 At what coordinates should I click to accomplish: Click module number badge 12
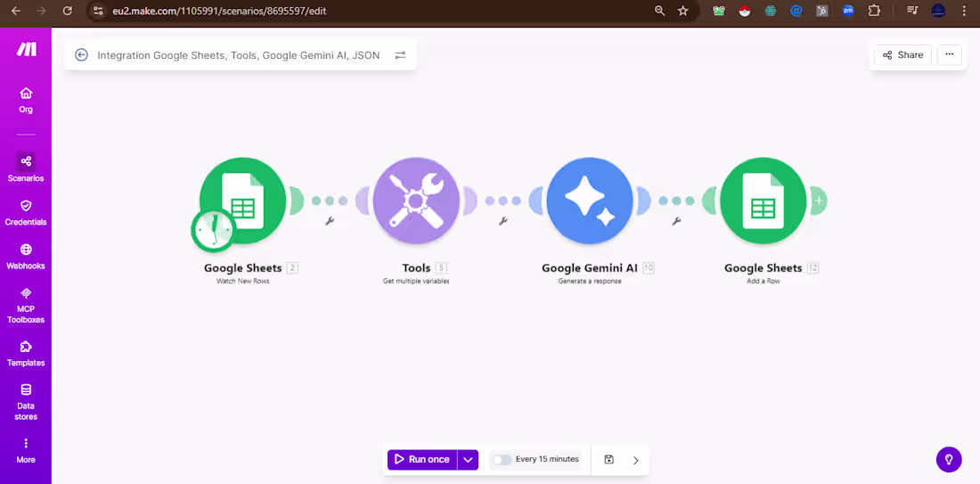tap(813, 268)
